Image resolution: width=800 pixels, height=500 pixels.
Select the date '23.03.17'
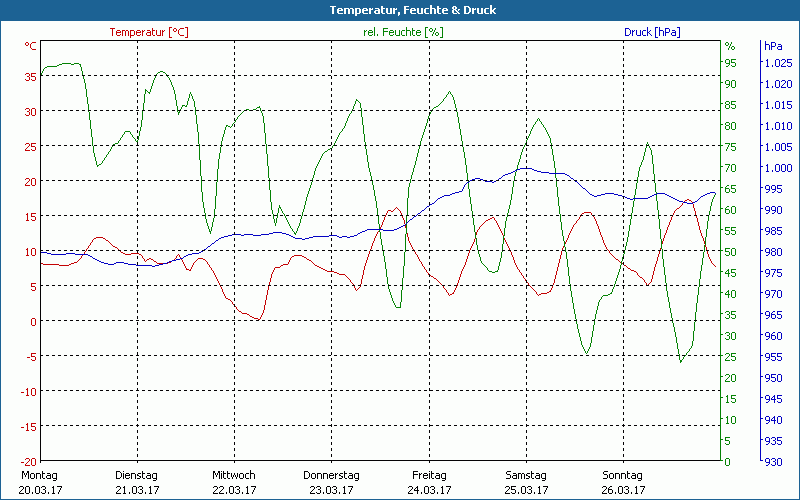pos(331,490)
